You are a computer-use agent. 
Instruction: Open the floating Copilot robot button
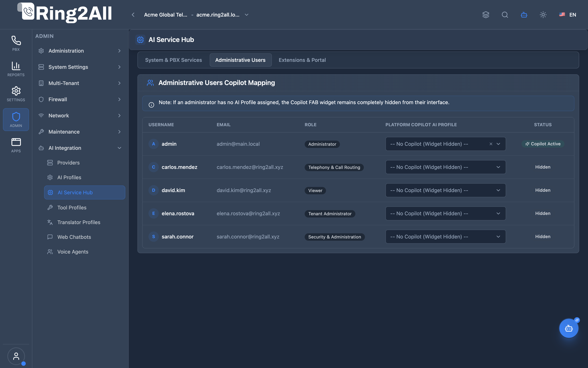coord(569,328)
